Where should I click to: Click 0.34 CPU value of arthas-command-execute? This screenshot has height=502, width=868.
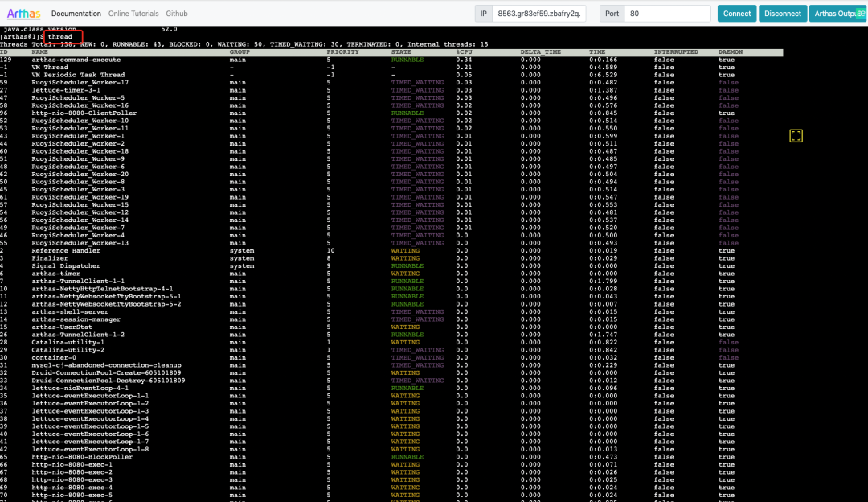tap(464, 60)
